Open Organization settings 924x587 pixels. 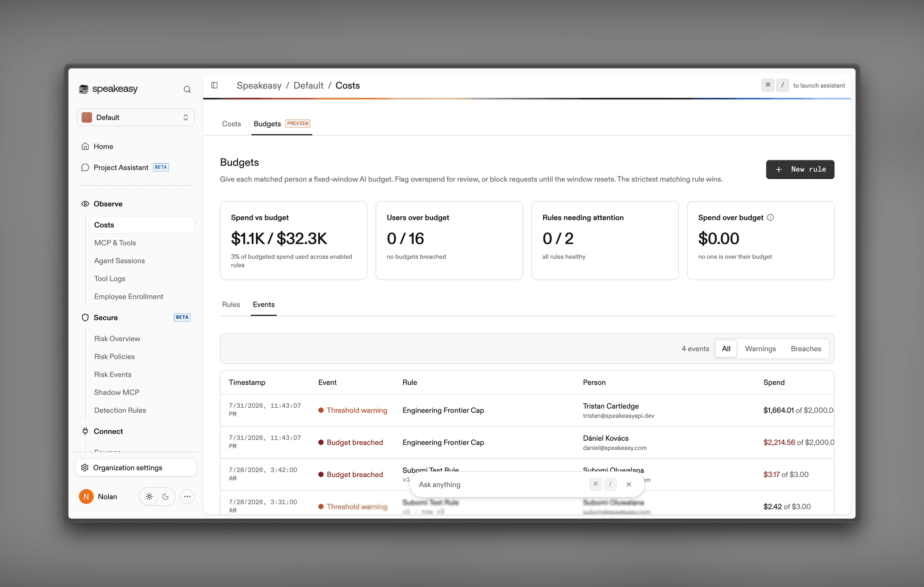tap(136, 468)
